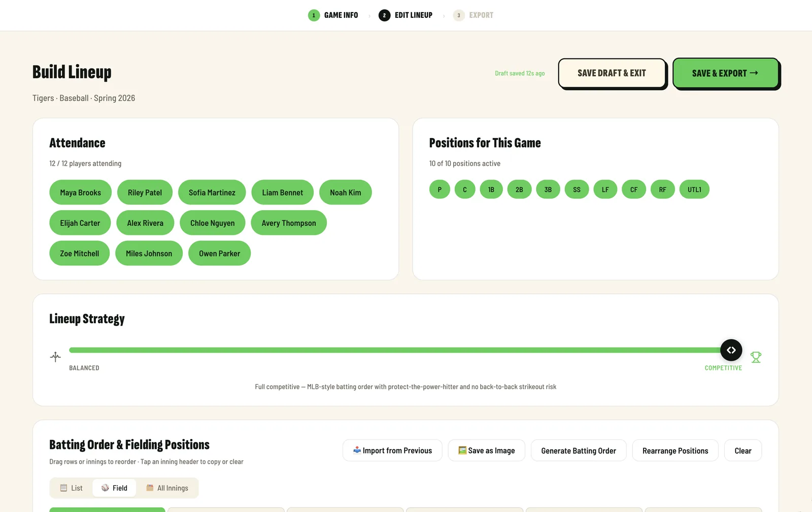Toggle attendance for Sofia Martinez
Viewport: 812px width, 512px height.
(212, 192)
